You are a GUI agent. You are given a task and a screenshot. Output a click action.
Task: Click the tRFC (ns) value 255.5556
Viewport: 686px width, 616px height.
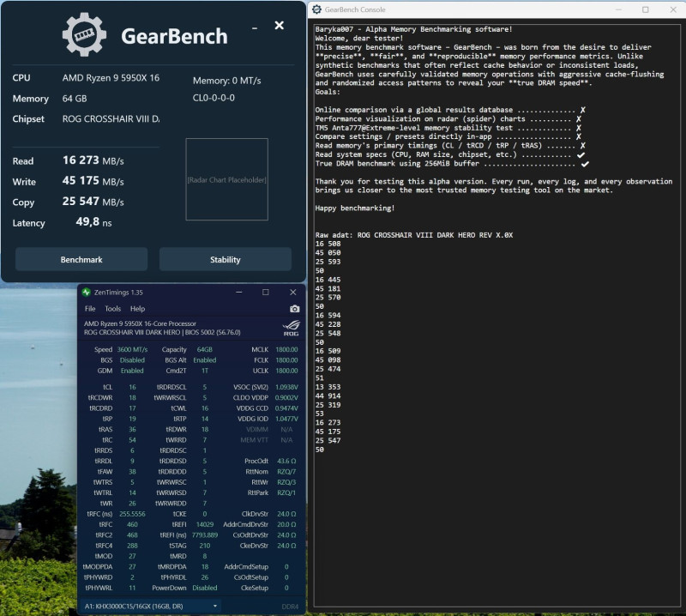pos(132,514)
